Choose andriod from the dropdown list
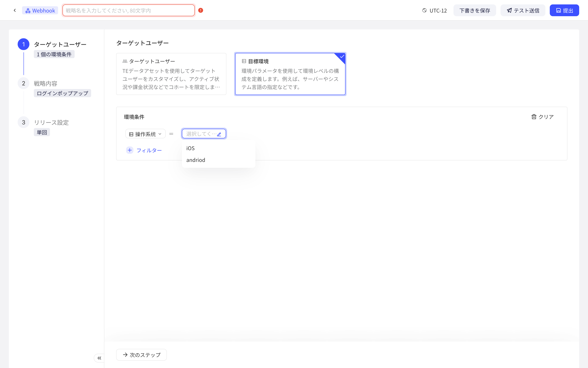The image size is (588, 368). click(218, 160)
